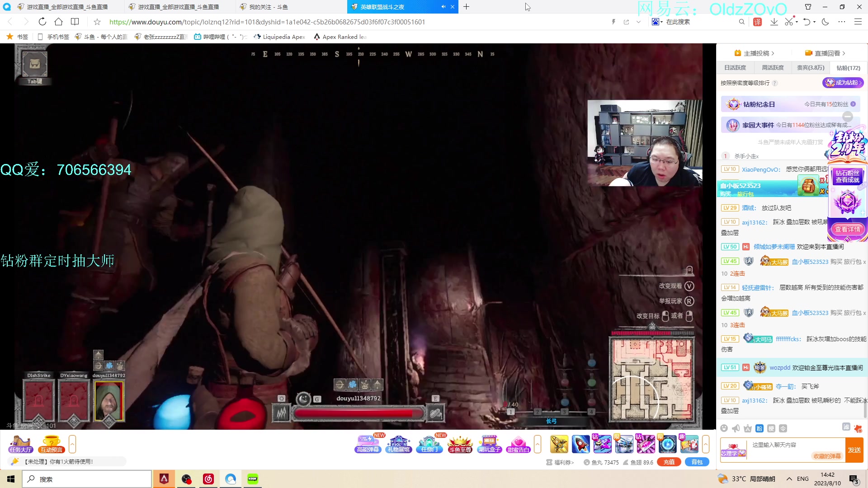The height and width of the screenshot is (488, 868).
Task: Select the 钻粉(172) tab
Action: tap(849, 68)
